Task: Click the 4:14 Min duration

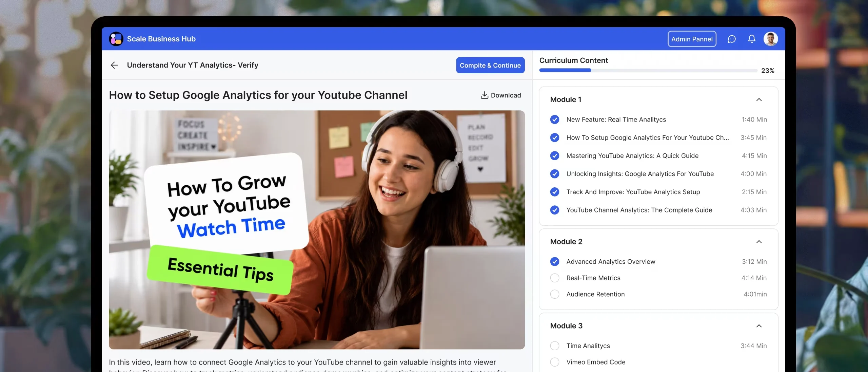Action: [x=754, y=278]
